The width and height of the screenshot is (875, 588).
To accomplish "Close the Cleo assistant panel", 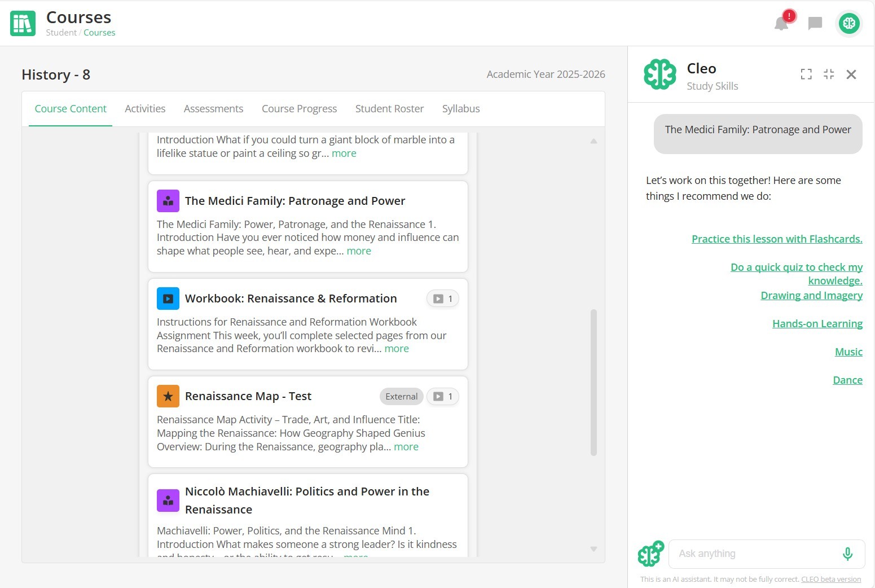I will click(x=851, y=74).
